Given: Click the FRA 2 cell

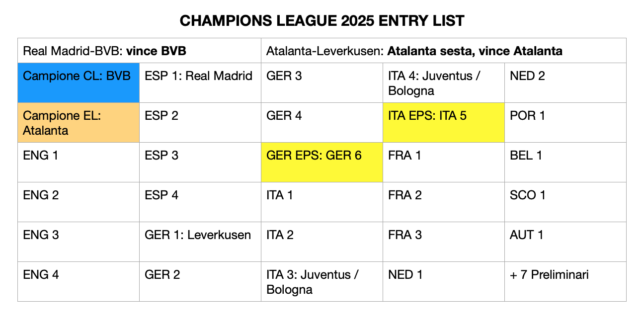Looking at the screenshot, I should [x=444, y=202].
